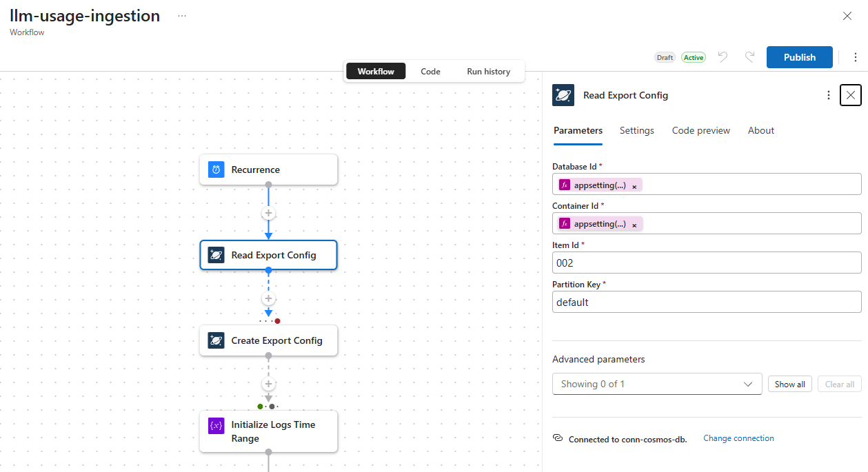Switch to the Code view
This screenshot has height=472, width=868.
click(430, 71)
